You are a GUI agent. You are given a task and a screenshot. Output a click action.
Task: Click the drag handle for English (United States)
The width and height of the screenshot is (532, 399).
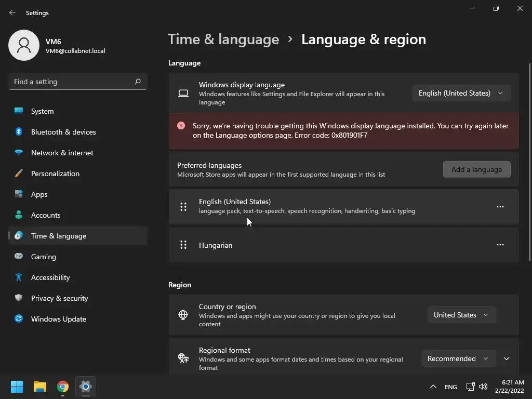point(183,207)
